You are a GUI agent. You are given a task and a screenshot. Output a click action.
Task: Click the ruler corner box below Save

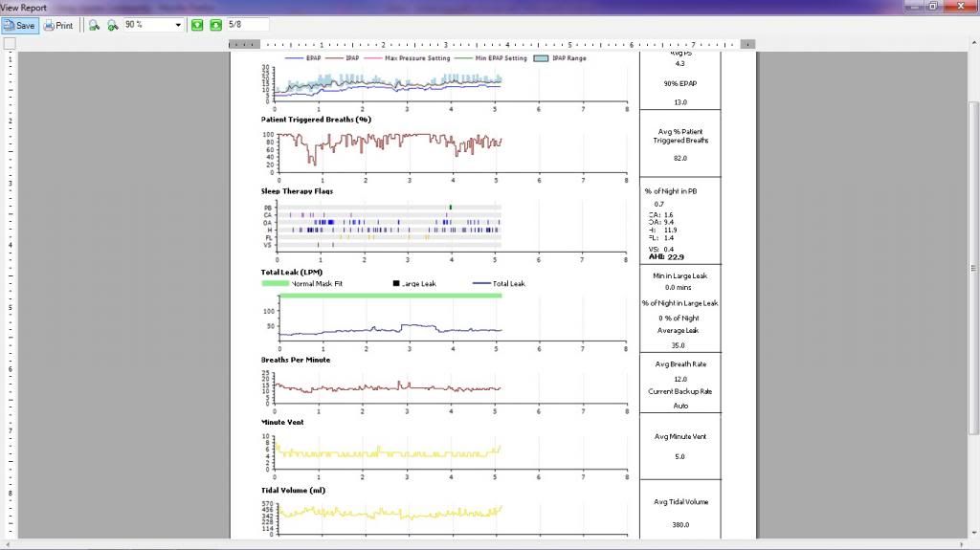tap(10, 44)
